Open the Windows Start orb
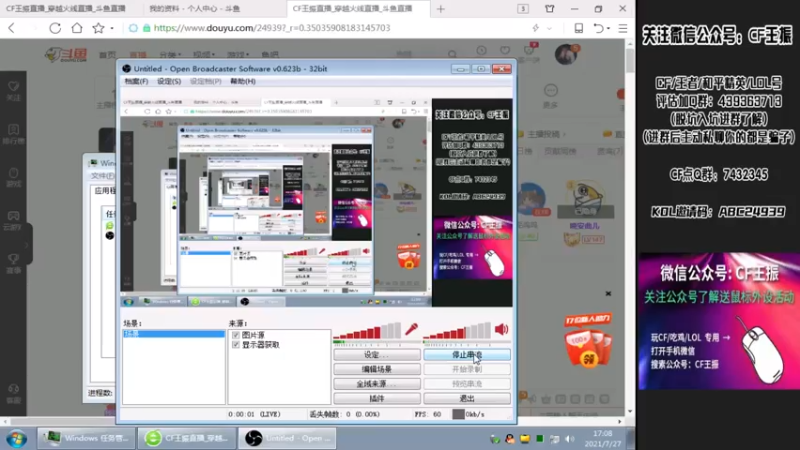800x450 pixels. coord(17,438)
